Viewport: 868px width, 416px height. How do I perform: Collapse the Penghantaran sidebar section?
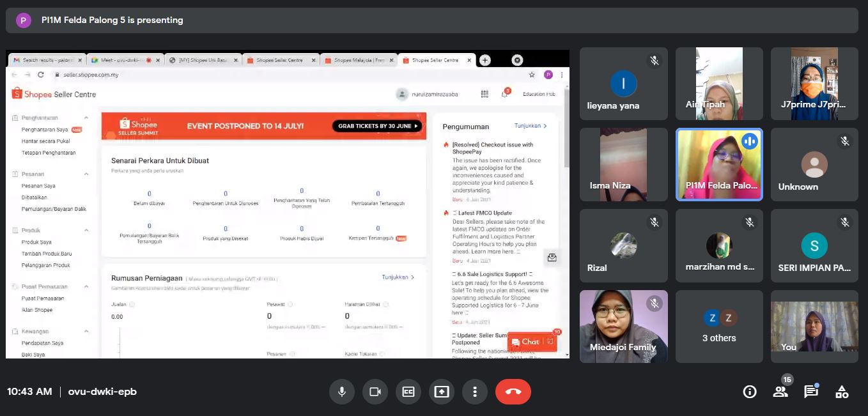pos(86,118)
